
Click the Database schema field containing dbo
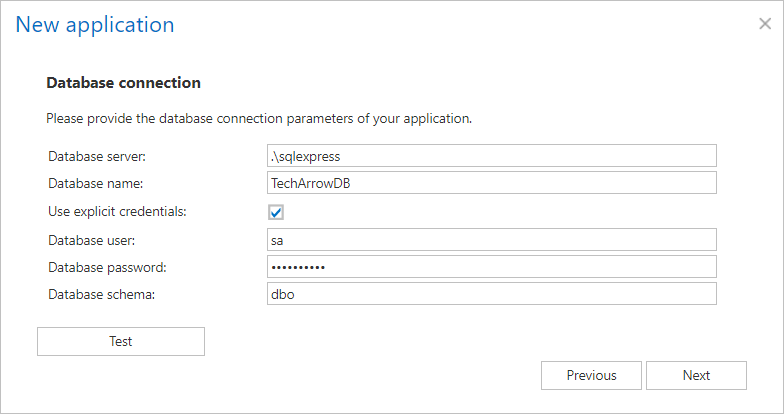491,294
